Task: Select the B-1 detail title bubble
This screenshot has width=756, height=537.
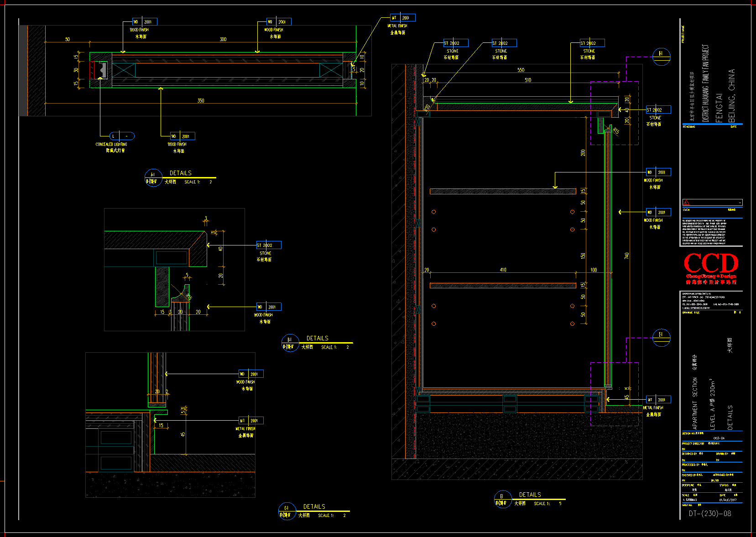Action: (x=290, y=343)
